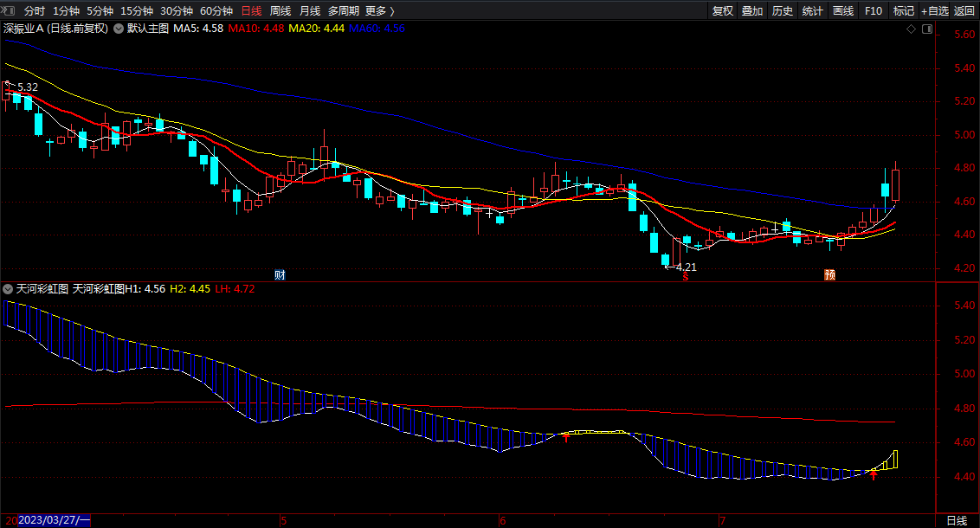980x528 pixels.
Task: Expand the 更多 periods menu
Action: [380, 10]
